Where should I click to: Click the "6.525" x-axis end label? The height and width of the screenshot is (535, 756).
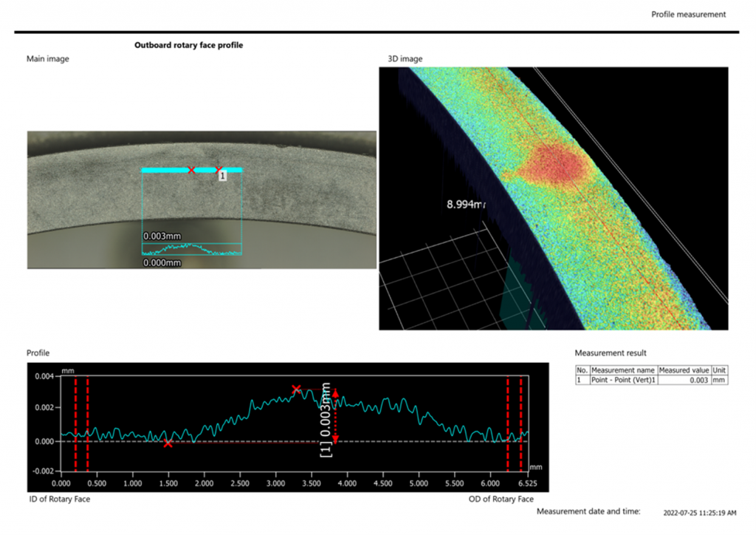click(527, 483)
